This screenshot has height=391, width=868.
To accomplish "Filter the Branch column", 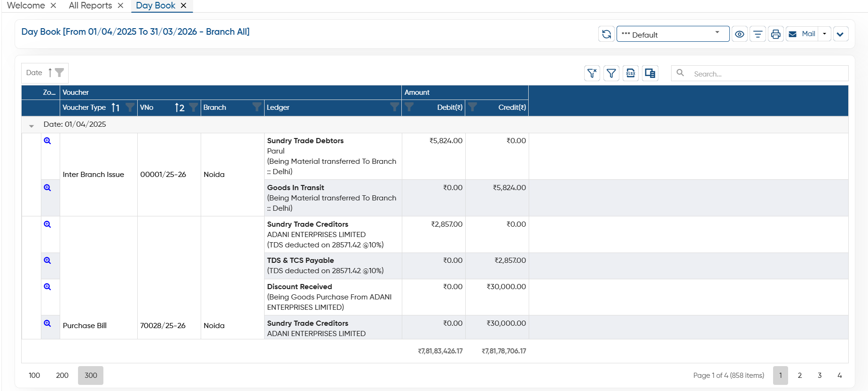I will pos(257,107).
